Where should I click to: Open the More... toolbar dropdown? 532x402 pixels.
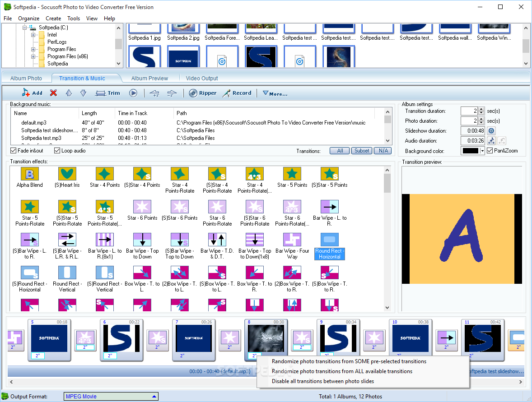[275, 93]
